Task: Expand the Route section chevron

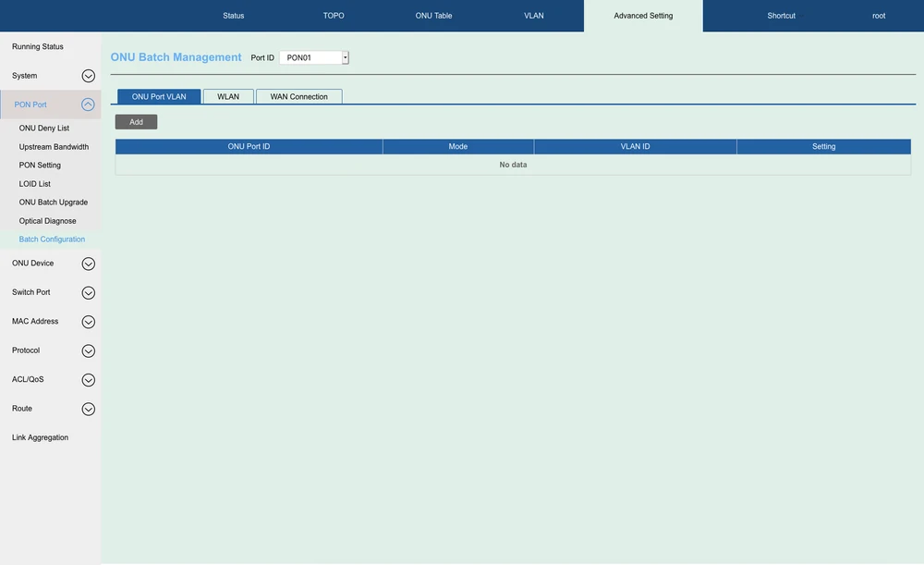Action: [88, 409]
